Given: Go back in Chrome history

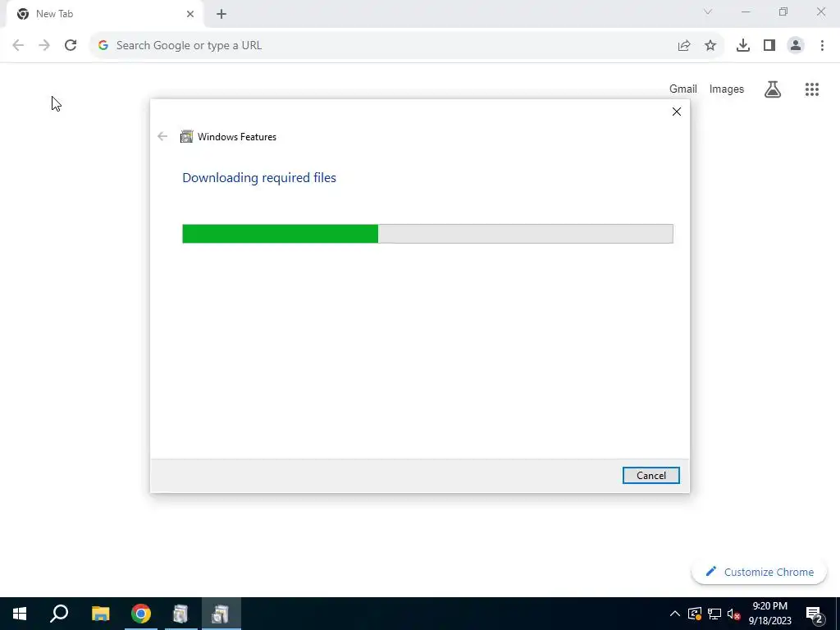Looking at the screenshot, I should (18, 46).
